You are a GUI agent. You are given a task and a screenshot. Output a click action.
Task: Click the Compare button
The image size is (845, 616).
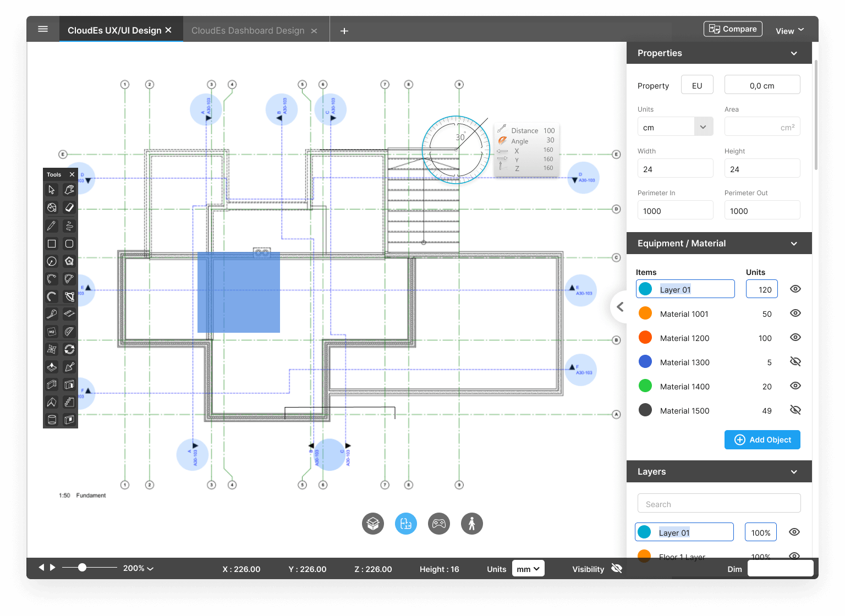(733, 29)
